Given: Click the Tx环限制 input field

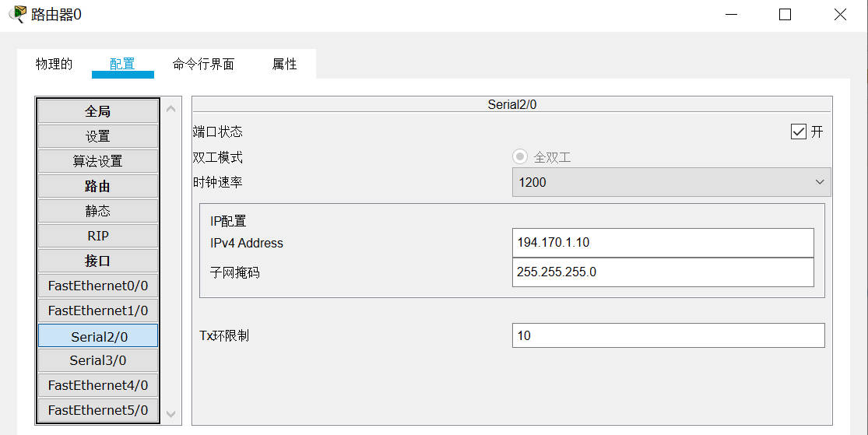Looking at the screenshot, I should coord(668,335).
